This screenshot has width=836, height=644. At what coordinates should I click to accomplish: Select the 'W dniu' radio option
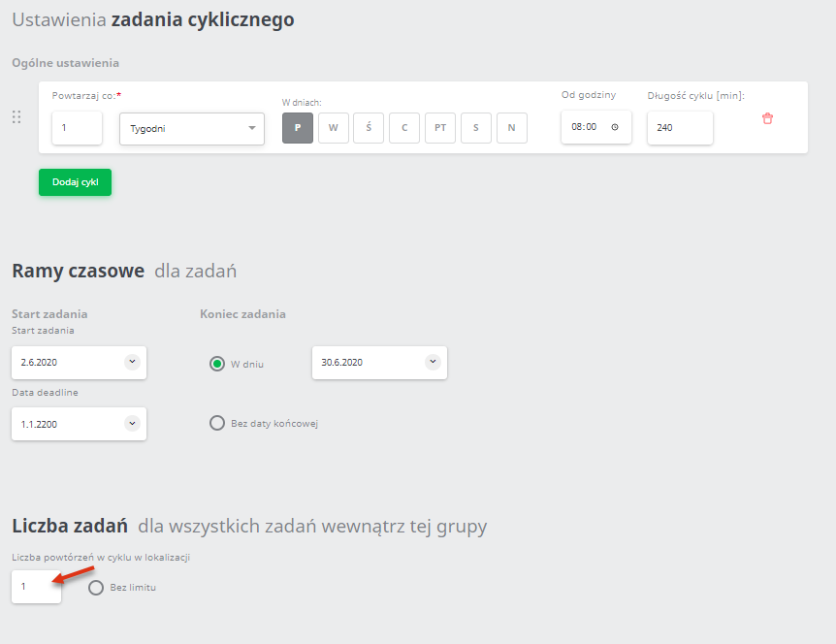pos(217,364)
